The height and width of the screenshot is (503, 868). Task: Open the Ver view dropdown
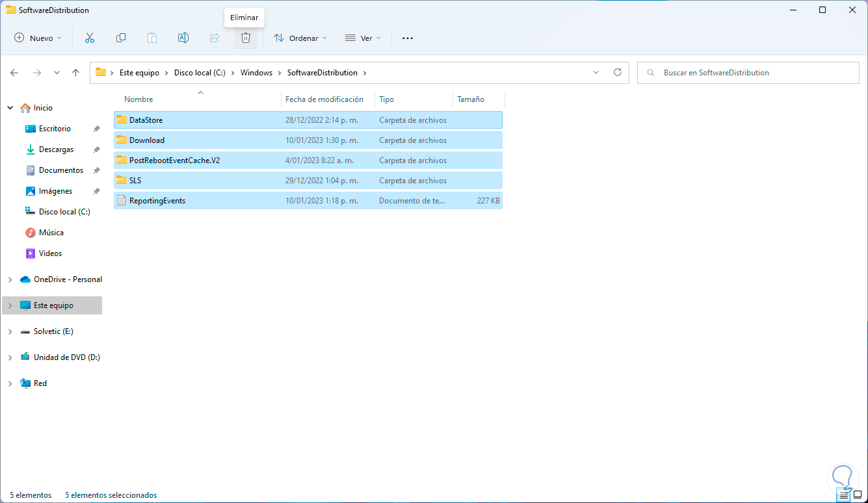point(363,38)
